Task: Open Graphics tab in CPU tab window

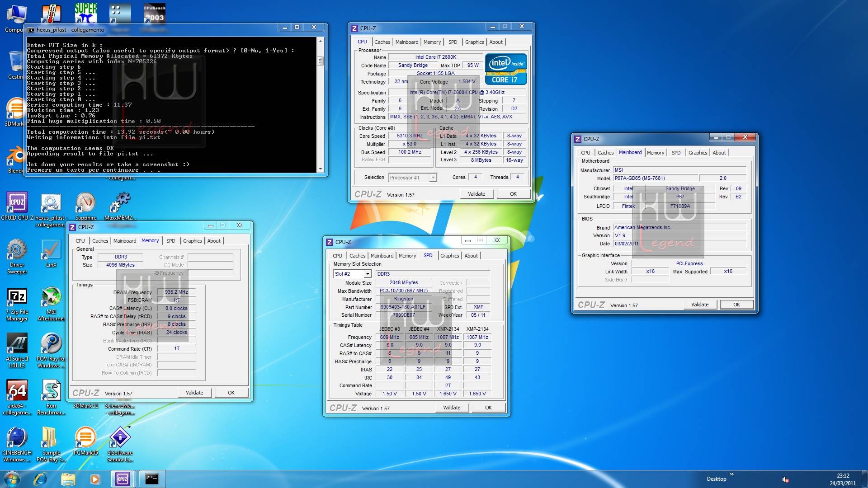Action: [474, 42]
